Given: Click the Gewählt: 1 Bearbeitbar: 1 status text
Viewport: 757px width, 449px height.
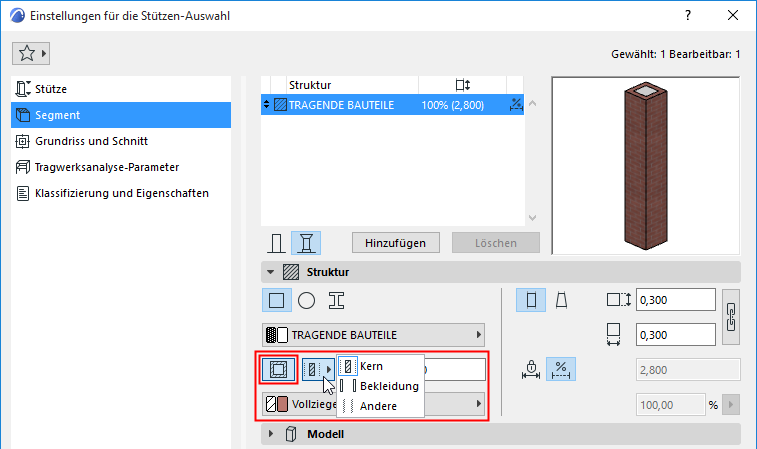Looking at the screenshot, I should pos(675,54).
